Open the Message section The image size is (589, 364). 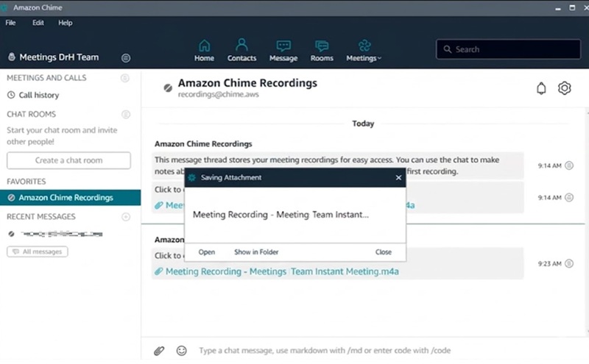[283, 51]
